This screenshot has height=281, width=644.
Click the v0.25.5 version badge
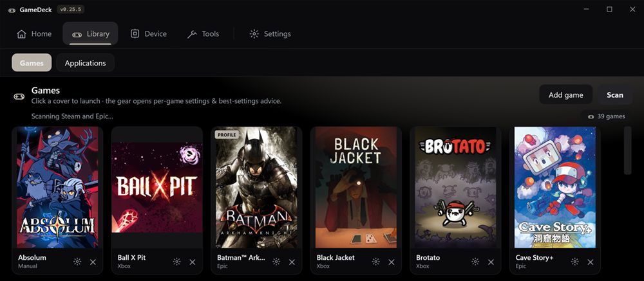[70, 10]
